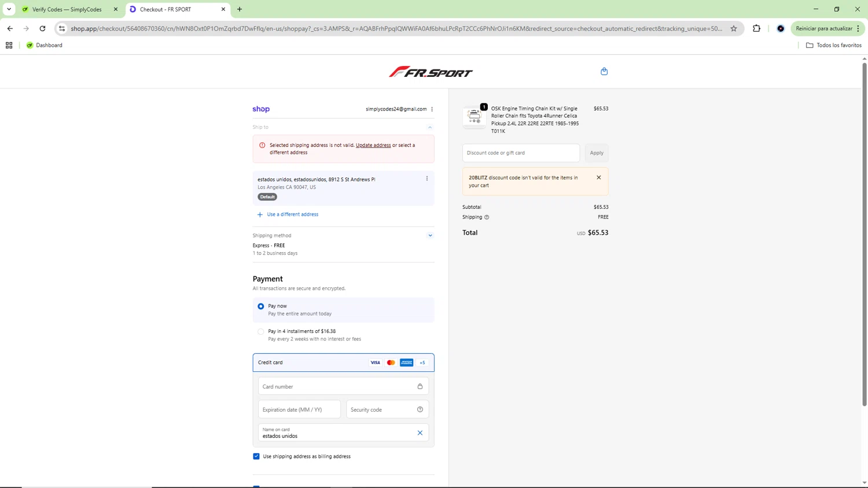Click the simplycodes24@gmail.com email text
868x488 pixels.
pos(396,109)
